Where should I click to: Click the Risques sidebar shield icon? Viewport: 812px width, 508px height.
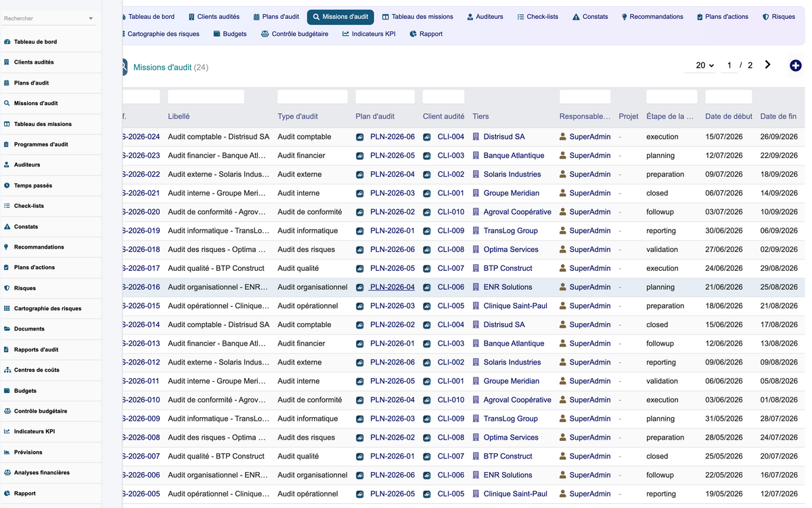click(x=7, y=288)
